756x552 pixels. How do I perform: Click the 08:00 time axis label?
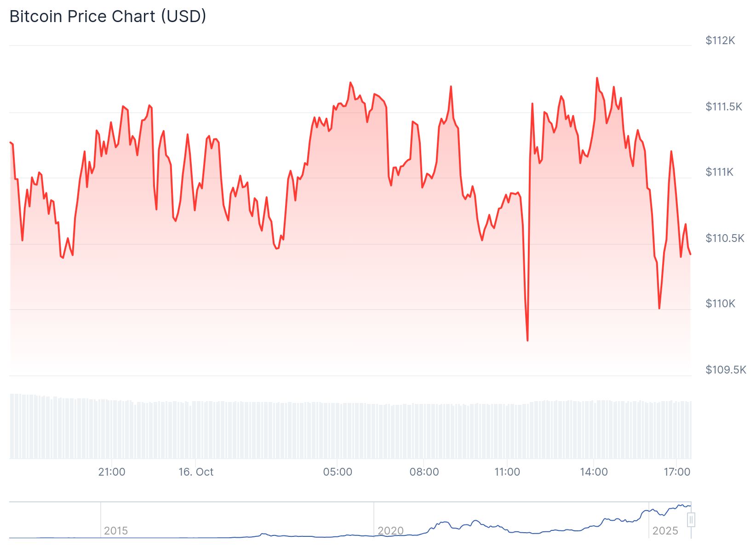pyautogui.click(x=424, y=472)
